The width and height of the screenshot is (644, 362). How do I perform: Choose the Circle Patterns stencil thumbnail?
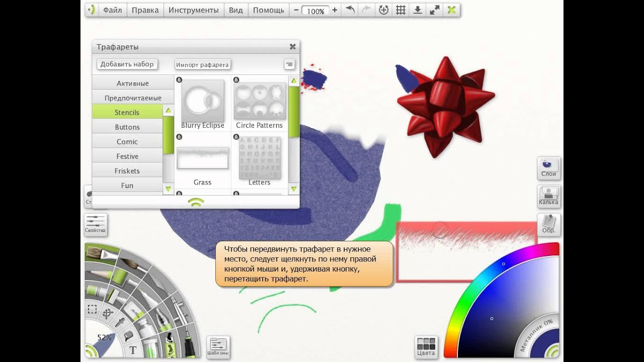click(x=260, y=101)
